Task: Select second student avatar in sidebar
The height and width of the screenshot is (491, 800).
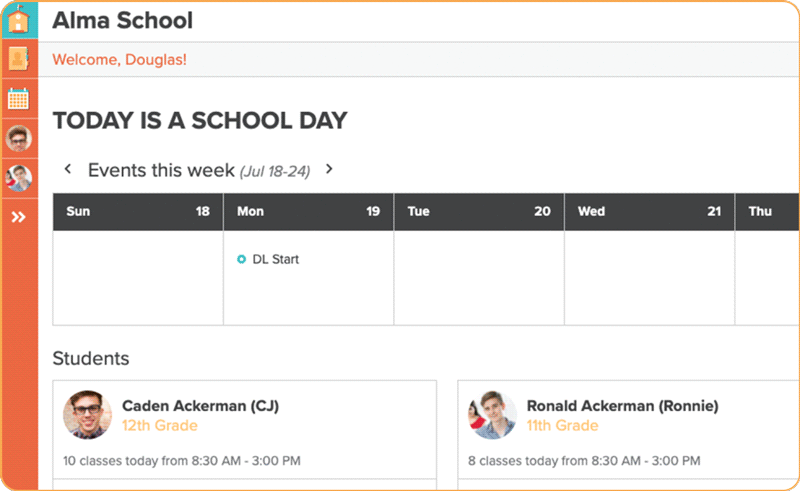Action: [19, 178]
